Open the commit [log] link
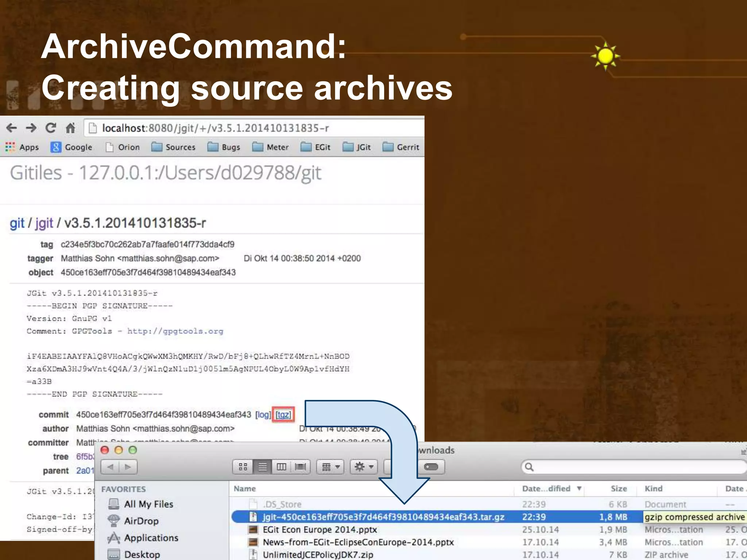The image size is (747, 560). pos(263,415)
